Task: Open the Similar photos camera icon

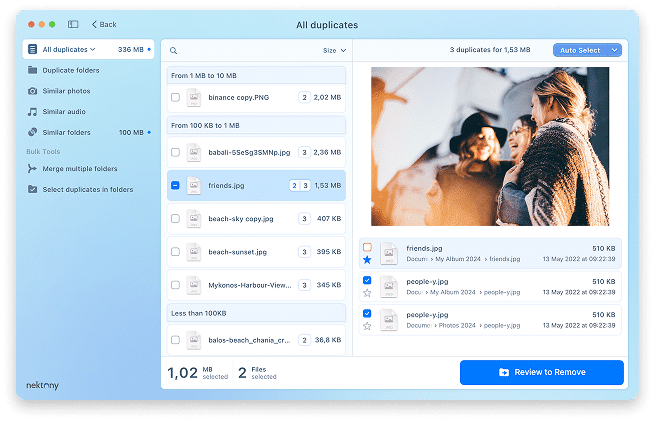Action: point(33,91)
